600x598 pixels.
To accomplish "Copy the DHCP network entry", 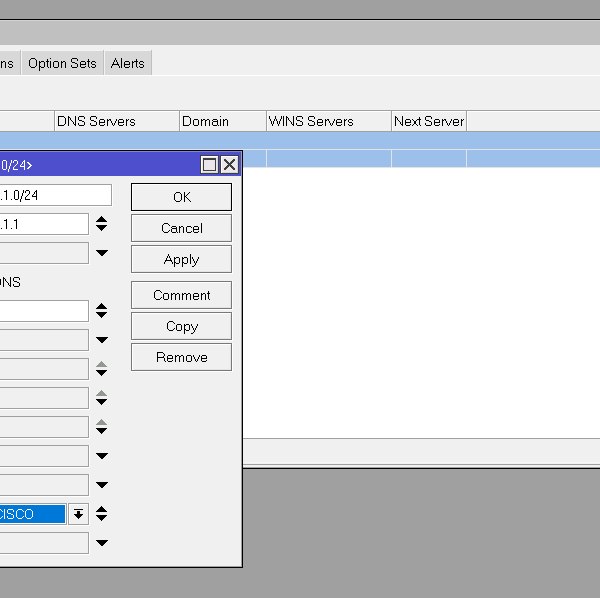I will coord(181,326).
